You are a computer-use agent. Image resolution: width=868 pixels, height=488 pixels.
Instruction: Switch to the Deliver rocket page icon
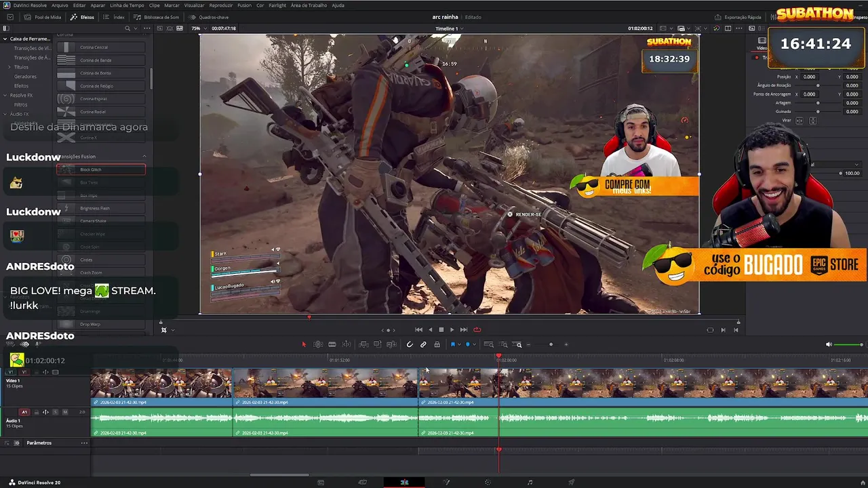(572, 482)
